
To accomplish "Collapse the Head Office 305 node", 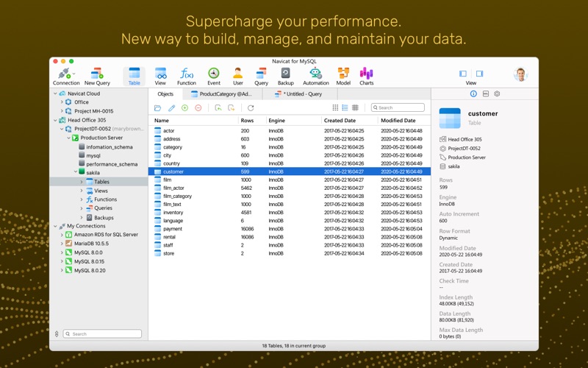I will [x=56, y=120].
